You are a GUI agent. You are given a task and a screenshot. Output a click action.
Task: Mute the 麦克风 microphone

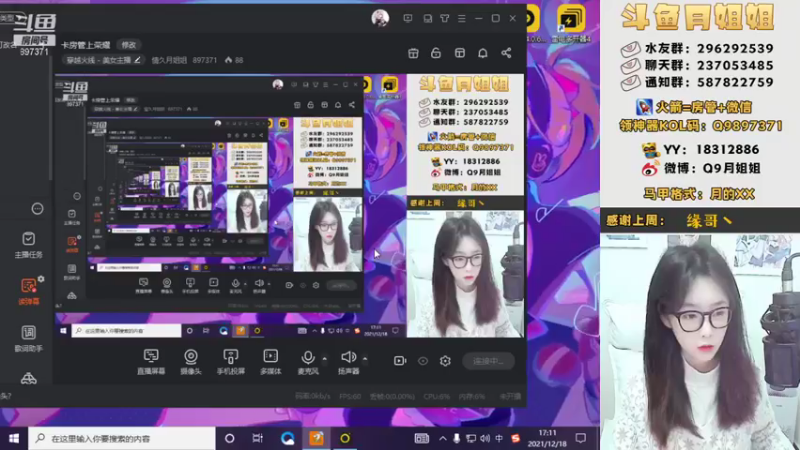click(308, 362)
